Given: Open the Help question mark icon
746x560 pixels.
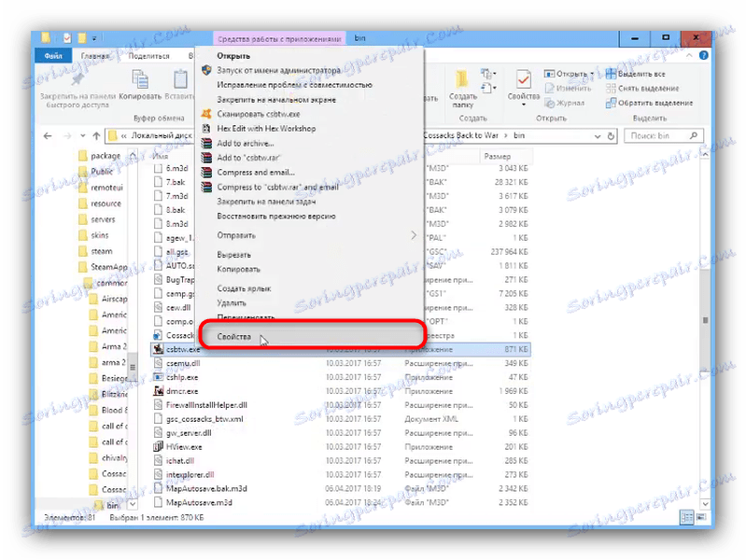Looking at the screenshot, I should pos(703,56).
